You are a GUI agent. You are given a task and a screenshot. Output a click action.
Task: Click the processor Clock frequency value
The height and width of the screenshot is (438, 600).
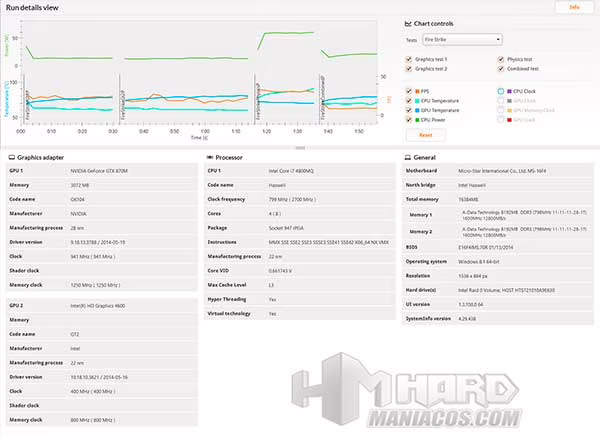292,199
